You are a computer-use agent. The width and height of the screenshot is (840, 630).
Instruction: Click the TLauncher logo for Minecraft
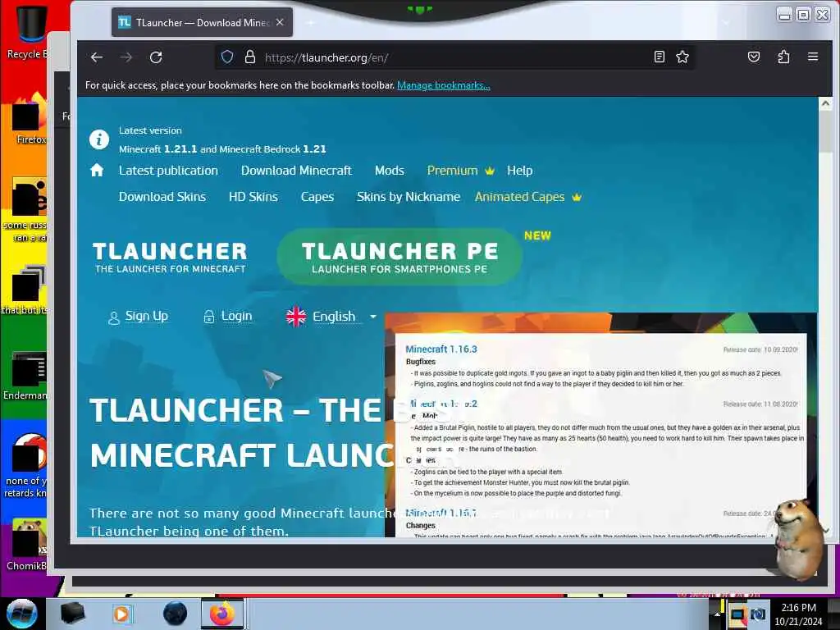pyautogui.click(x=170, y=258)
